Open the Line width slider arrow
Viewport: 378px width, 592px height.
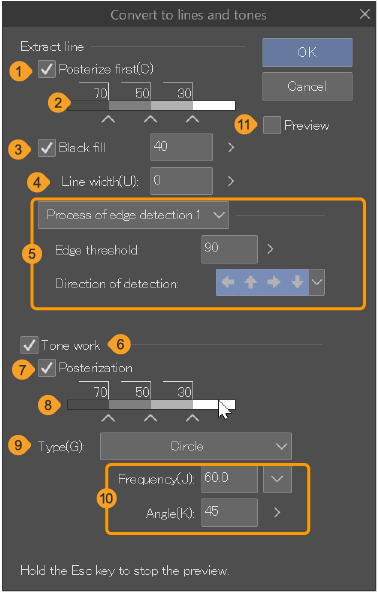pos(231,181)
